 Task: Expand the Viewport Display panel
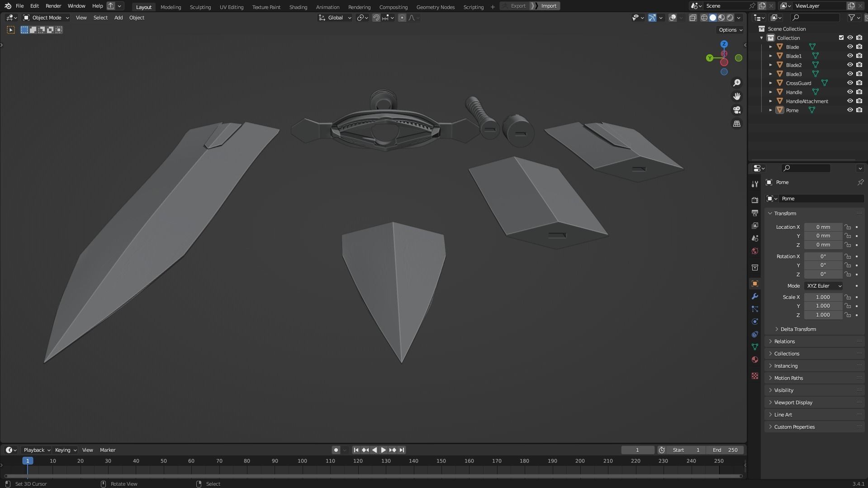click(x=793, y=403)
